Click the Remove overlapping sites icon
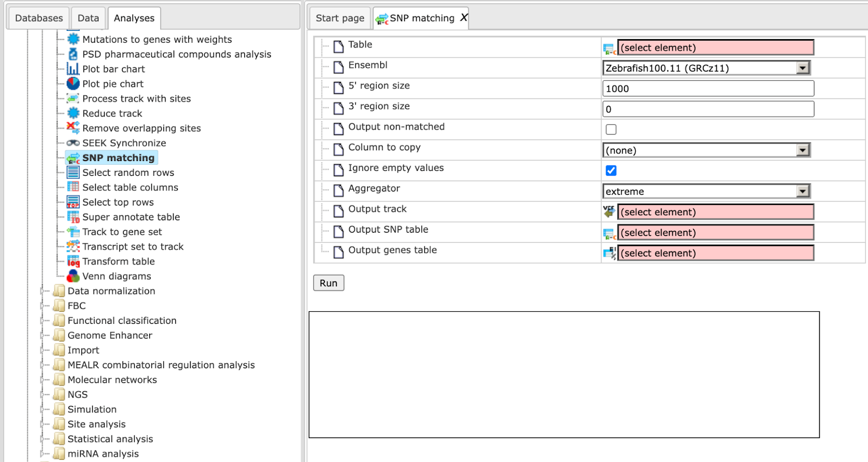 [x=73, y=128]
